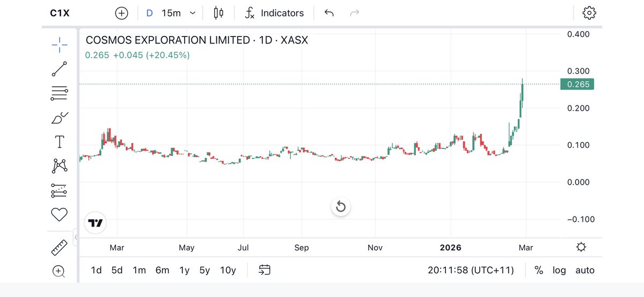
Task: Set the time range to 5d
Action: point(117,270)
